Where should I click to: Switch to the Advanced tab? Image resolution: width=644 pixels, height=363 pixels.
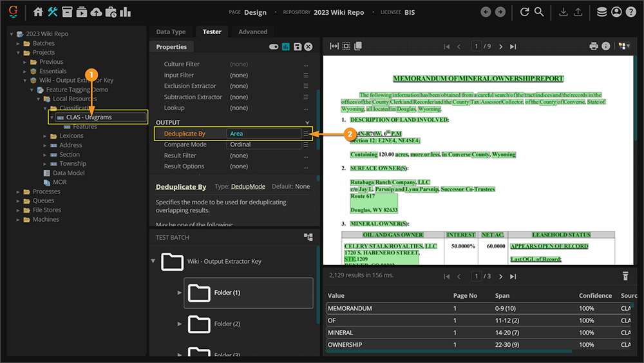click(x=252, y=32)
